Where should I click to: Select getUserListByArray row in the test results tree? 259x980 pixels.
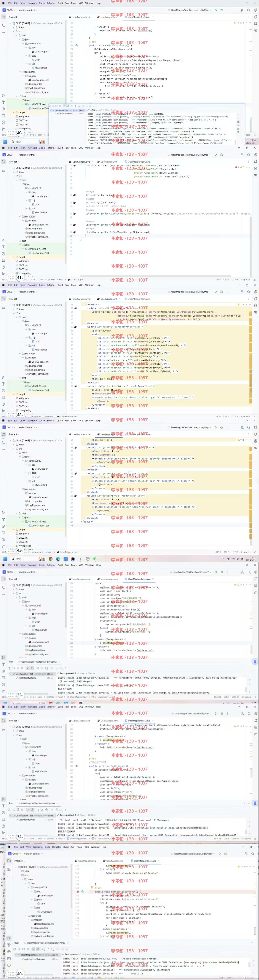pyautogui.click(x=37, y=959)
